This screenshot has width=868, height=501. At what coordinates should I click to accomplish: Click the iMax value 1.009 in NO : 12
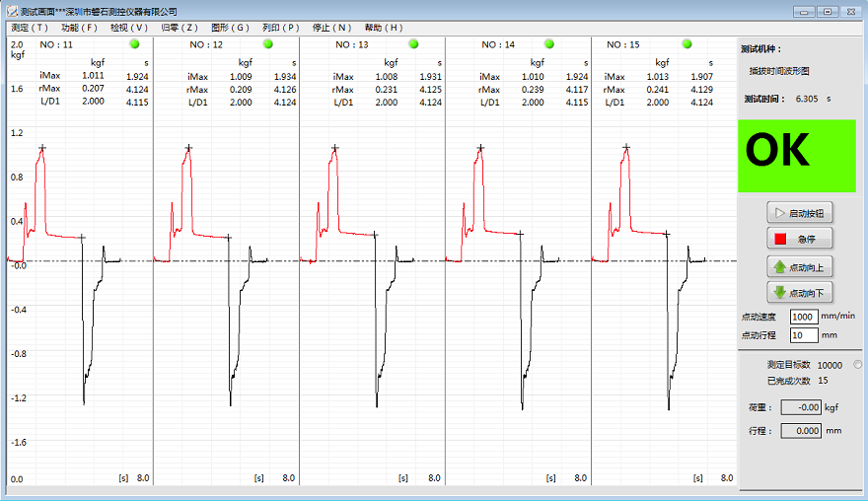[x=241, y=77]
